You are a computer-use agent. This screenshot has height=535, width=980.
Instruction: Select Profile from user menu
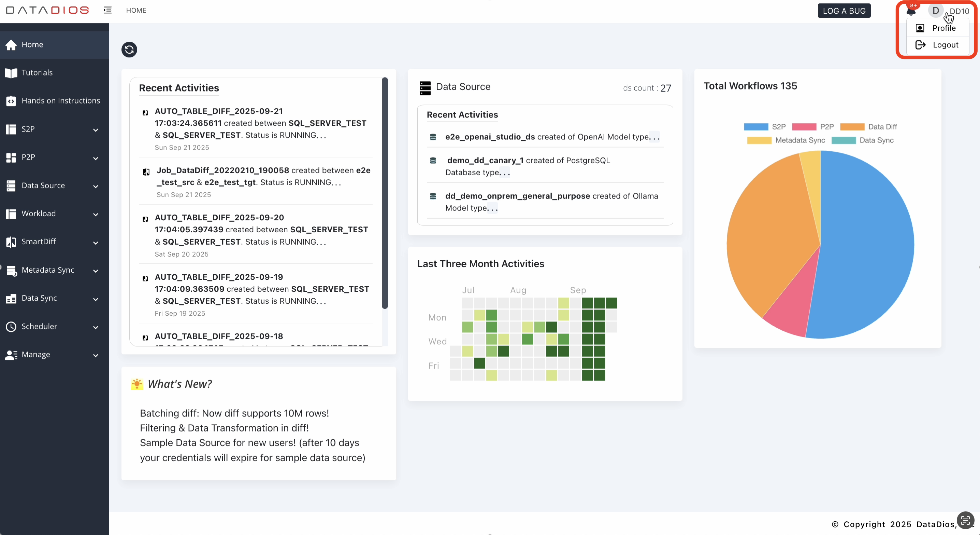(x=943, y=28)
